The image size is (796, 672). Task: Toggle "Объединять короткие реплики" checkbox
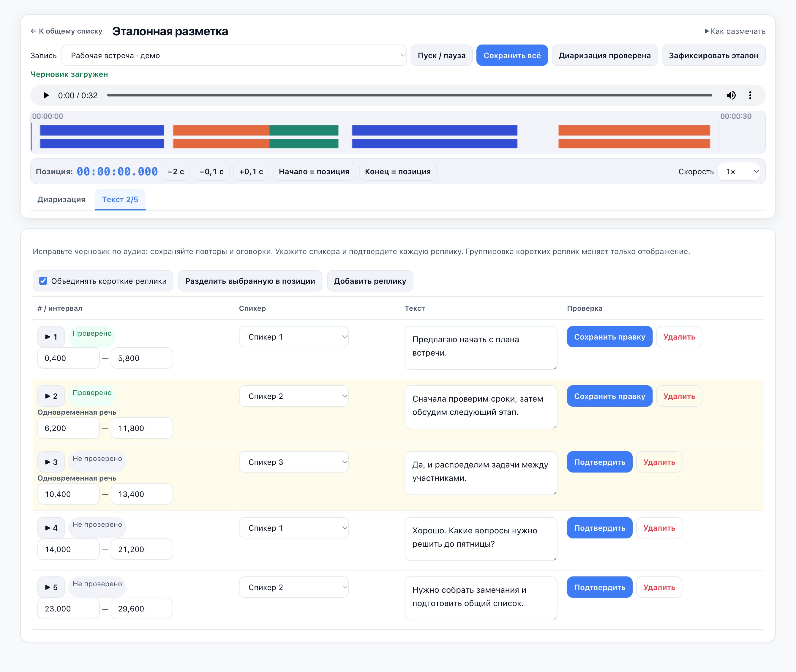click(x=43, y=281)
